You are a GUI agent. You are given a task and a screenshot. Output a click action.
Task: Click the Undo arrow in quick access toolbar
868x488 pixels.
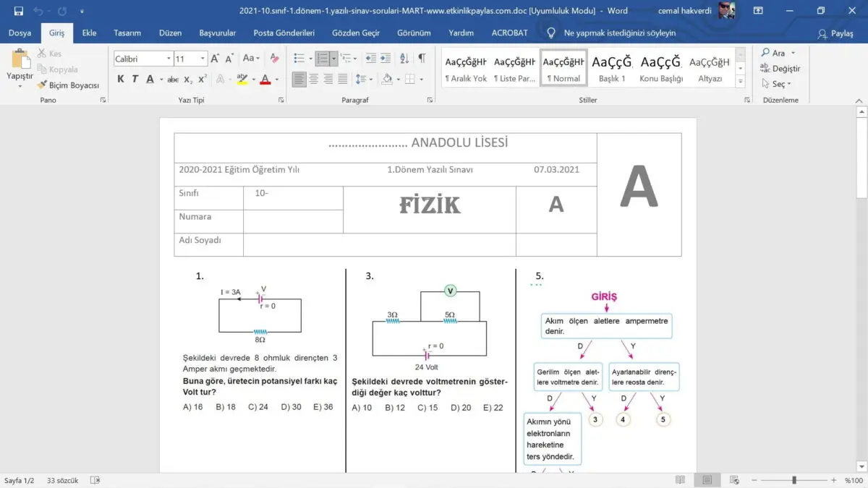(x=38, y=11)
